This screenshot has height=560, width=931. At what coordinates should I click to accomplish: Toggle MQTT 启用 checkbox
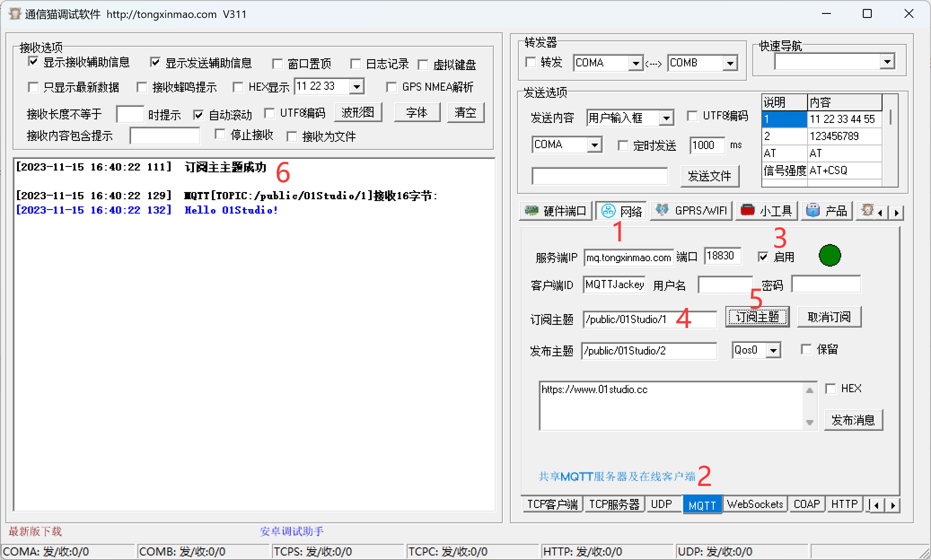pos(763,257)
